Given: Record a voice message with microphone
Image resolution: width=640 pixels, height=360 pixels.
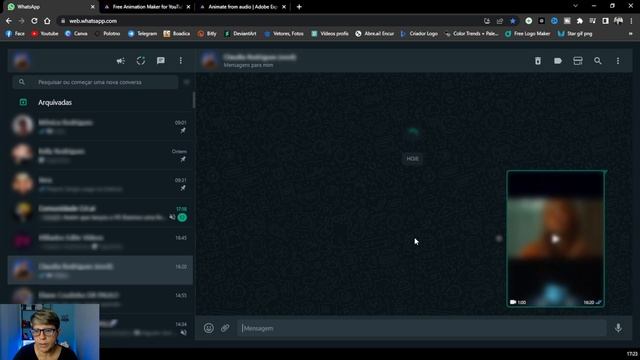Looking at the screenshot, I should [x=618, y=328].
